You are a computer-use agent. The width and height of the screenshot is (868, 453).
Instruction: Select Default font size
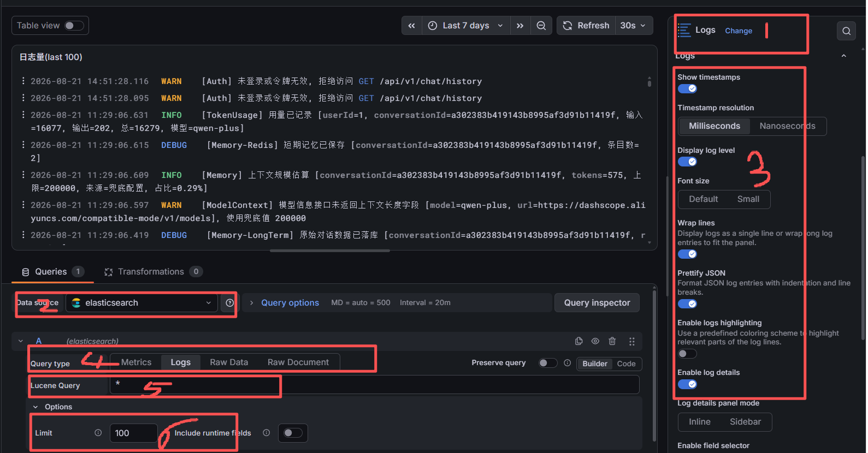click(704, 199)
